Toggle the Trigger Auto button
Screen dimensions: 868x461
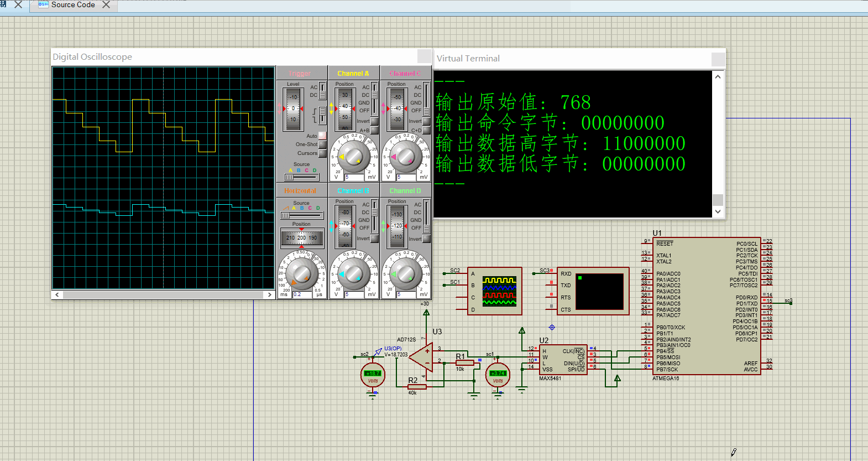[322, 136]
